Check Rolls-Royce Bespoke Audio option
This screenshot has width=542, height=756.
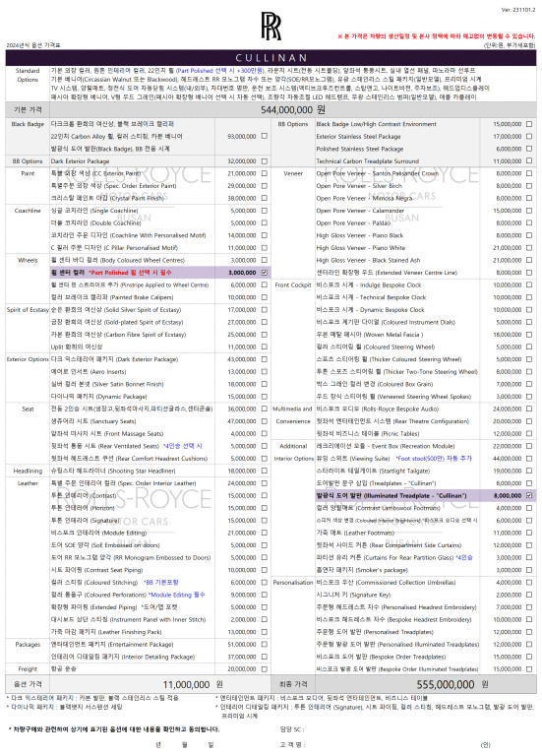click(x=529, y=409)
